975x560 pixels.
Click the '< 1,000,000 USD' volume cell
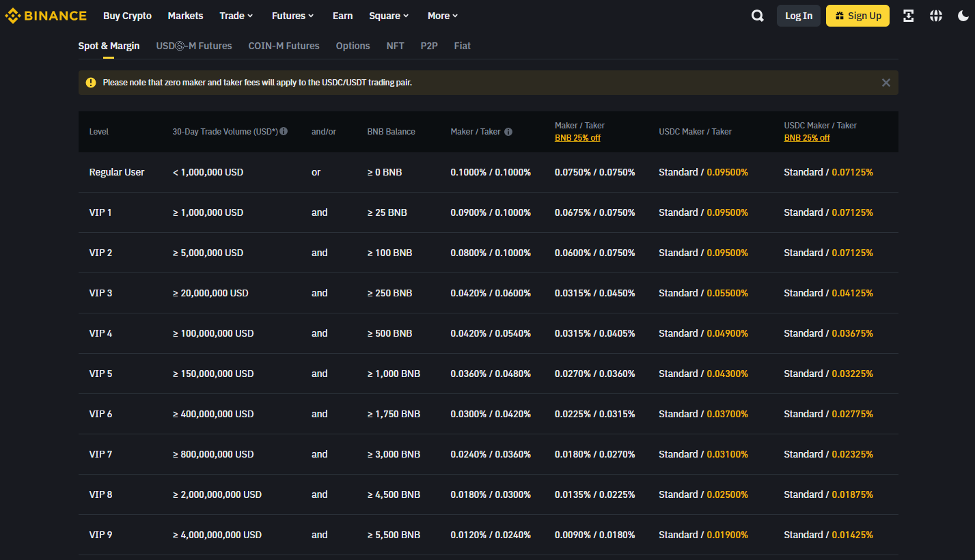click(208, 172)
